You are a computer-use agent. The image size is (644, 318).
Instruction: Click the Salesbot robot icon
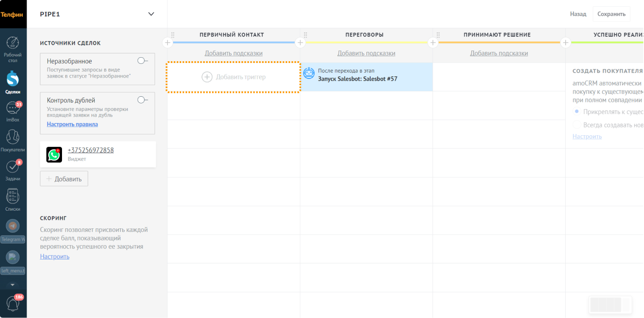[x=309, y=74]
